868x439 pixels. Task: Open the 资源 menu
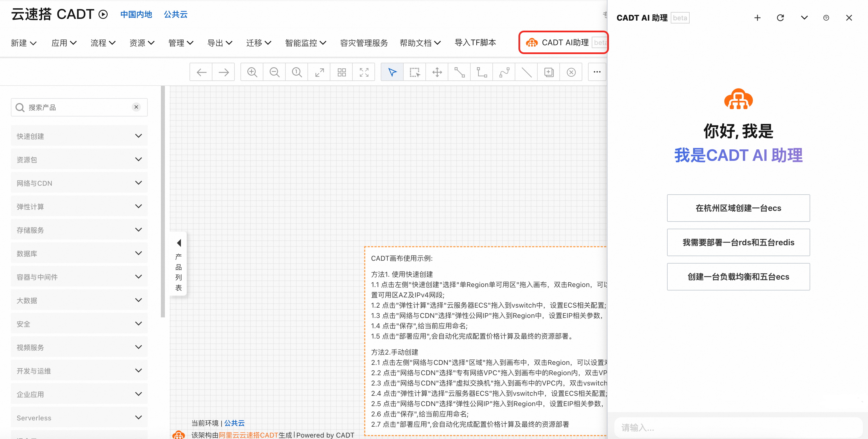tap(142, 43)
